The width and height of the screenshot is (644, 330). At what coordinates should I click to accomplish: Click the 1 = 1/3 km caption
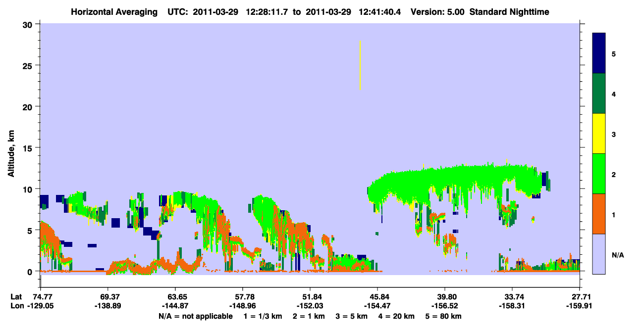pyautogui.click(x=263, y=316)
